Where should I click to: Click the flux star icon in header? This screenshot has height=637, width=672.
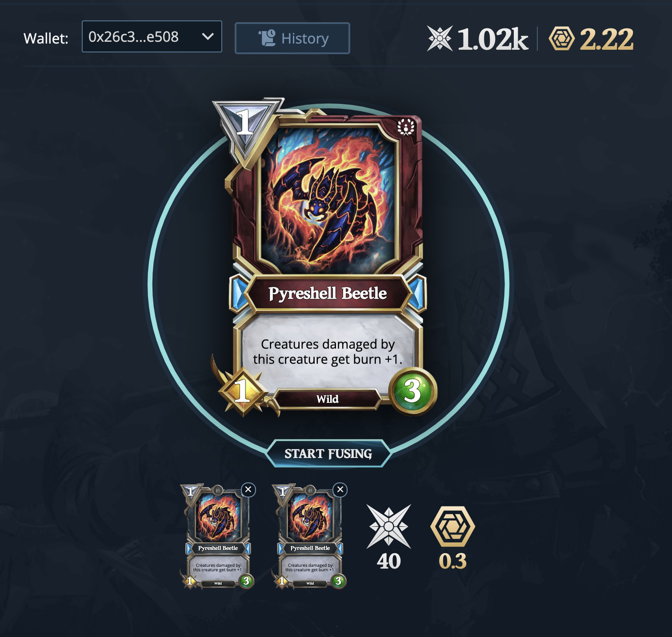coord(440,39)
